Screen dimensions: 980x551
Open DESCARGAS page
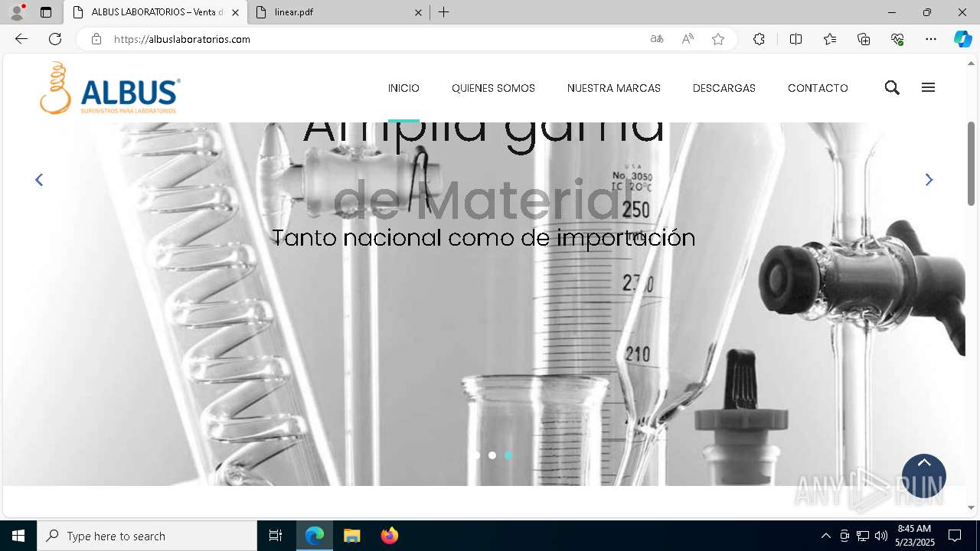724,88
